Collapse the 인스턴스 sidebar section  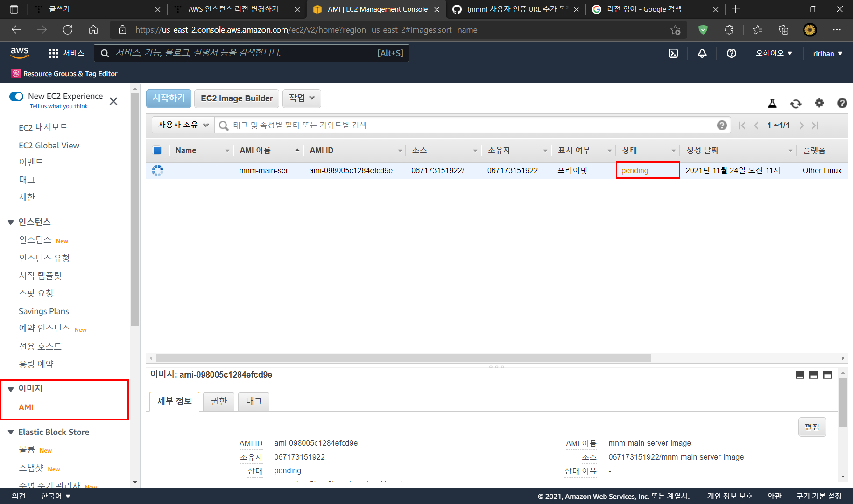(11, 222)
